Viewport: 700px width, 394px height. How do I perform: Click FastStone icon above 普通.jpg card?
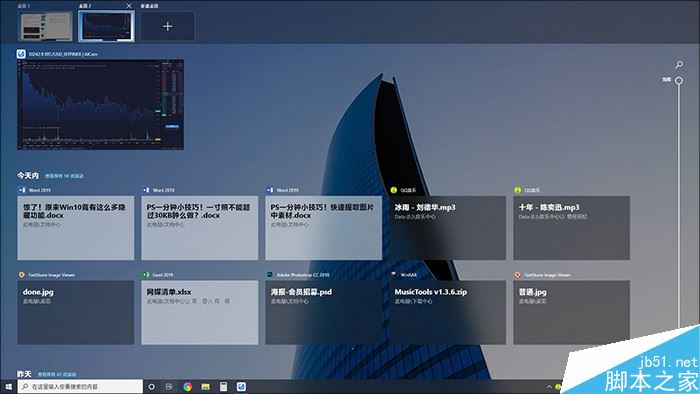coord(517,275)
